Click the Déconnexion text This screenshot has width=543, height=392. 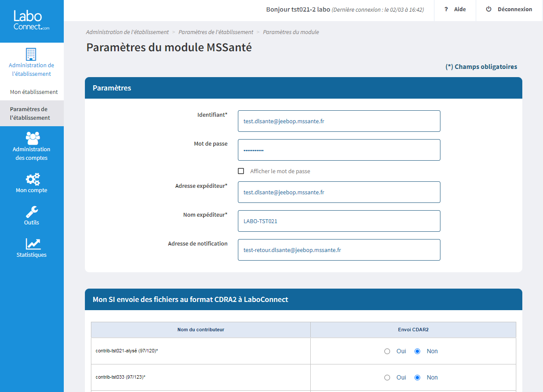515,9
